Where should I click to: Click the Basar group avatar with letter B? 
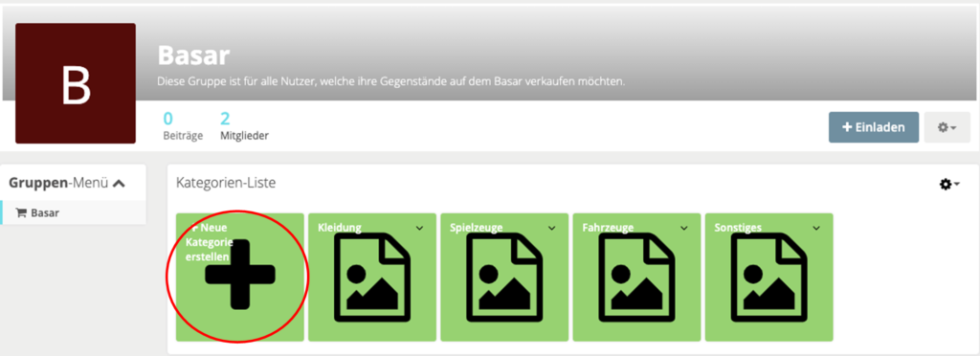click(76, 83)
